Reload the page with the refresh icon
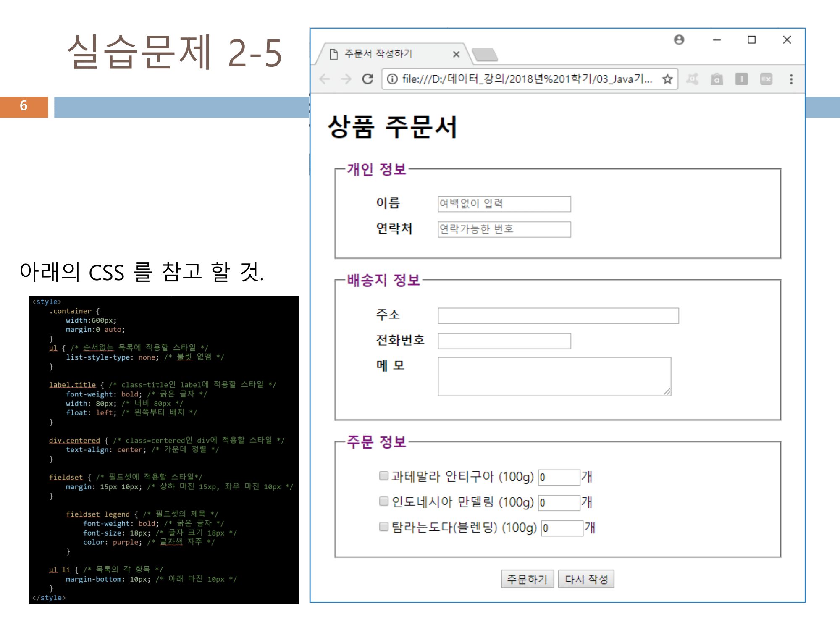840x630 pixels. 368,79
